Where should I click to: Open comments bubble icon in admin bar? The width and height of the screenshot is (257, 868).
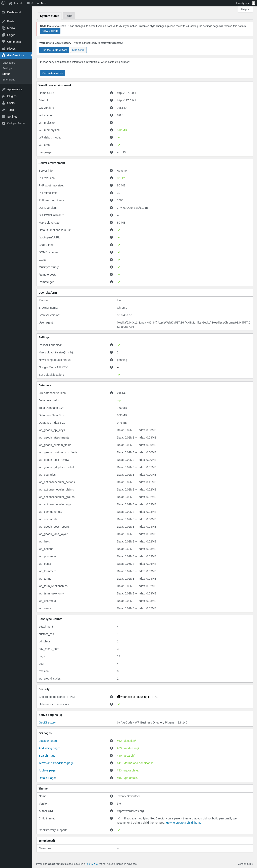[28, 3]
